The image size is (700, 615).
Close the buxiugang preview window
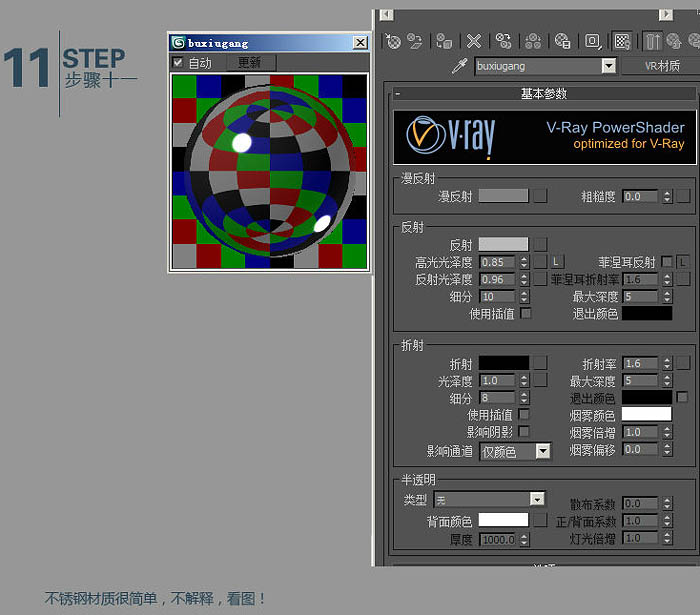point(360,42)
